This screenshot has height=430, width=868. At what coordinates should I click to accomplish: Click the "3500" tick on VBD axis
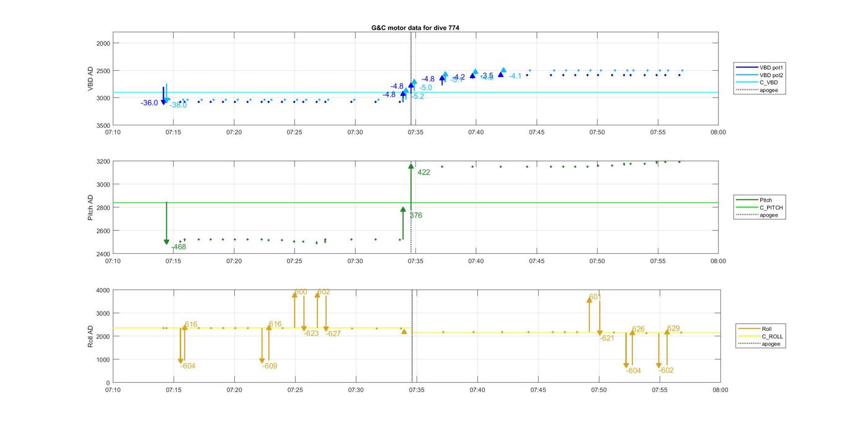(x=104, y=125)
